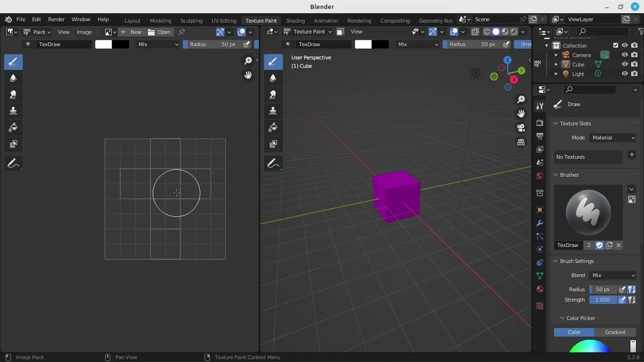Click the Open image button
Viewport: 644px width, 362px height.
tap(159, 32)
